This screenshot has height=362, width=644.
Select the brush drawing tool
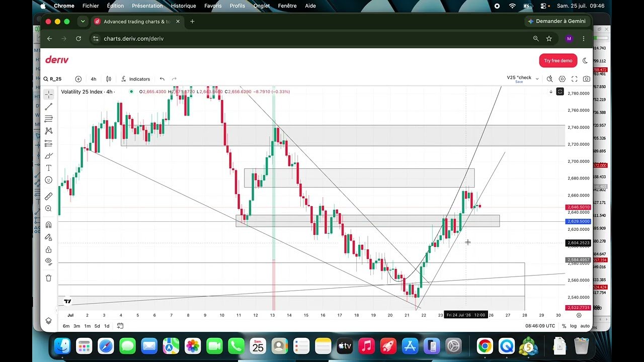click(49, 156)
